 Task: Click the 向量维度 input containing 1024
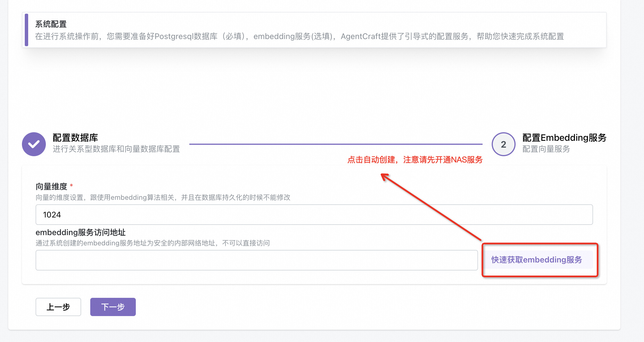(x=314, y=215)
